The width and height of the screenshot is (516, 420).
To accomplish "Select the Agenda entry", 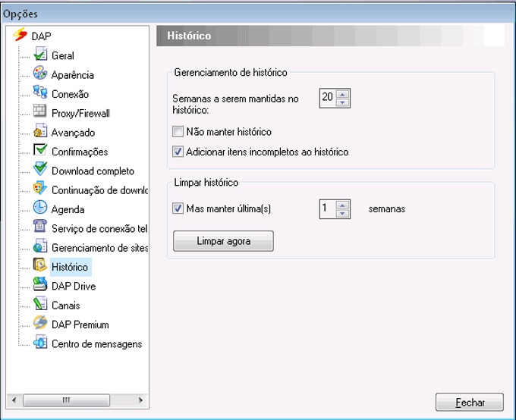I will tap(68, 209).
